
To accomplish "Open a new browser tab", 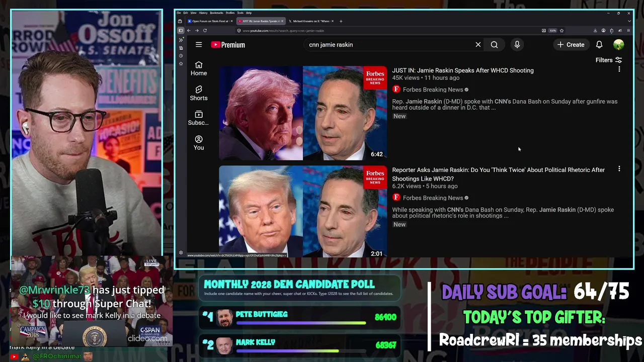I will (x=341, y=21).
